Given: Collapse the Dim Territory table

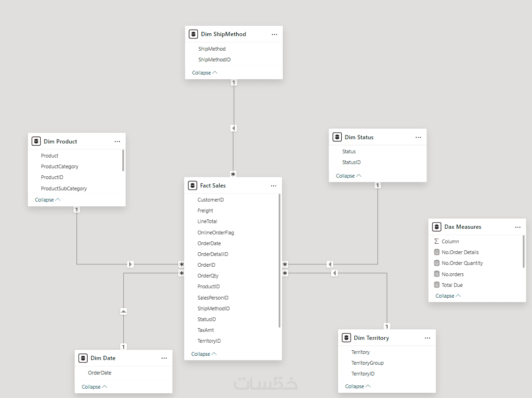Looking at the screenshot, I should [x=358, y=386].
